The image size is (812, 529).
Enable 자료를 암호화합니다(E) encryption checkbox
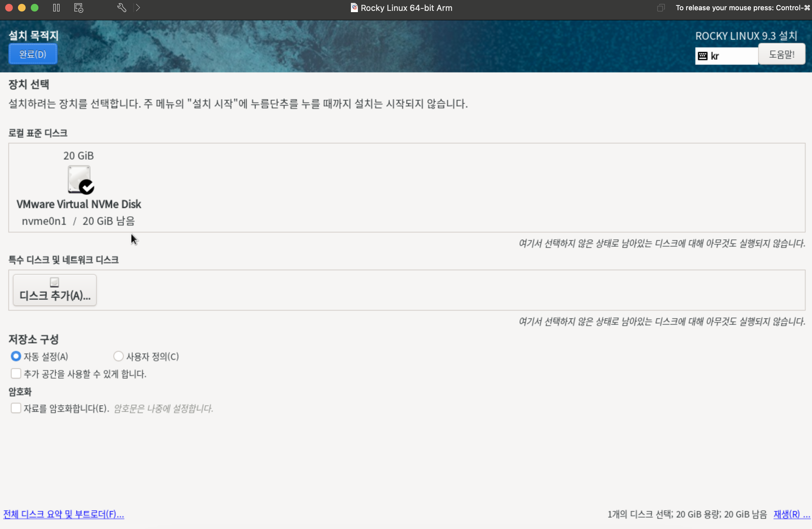click(16, 408)
